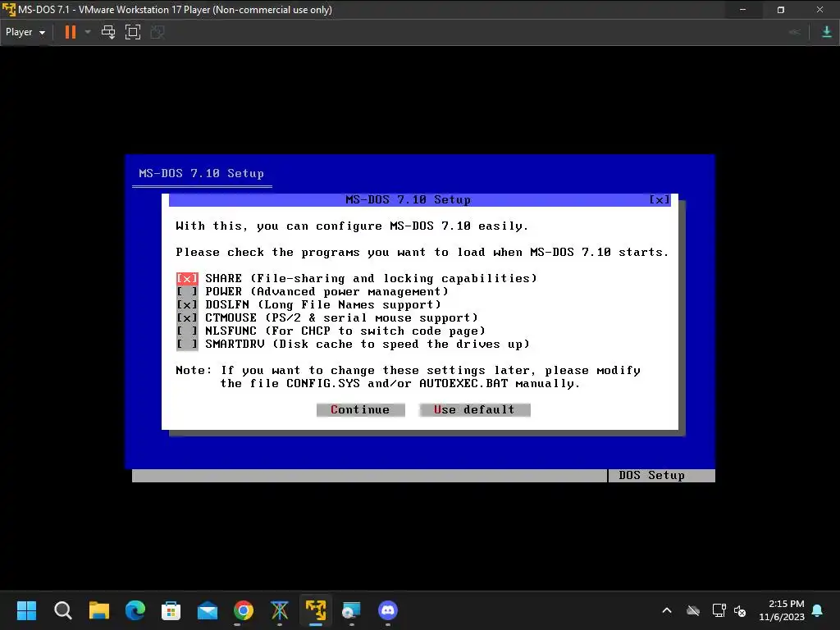Open the notifications bell icon
840x630 pixels.
pyautogui.click(x=818, y=610)
